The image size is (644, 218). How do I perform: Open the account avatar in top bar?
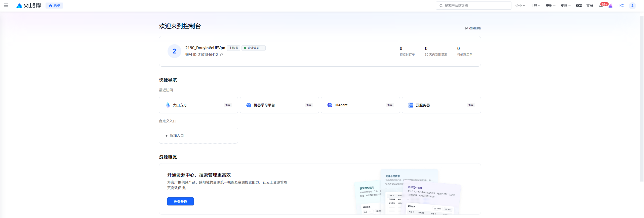[x=632, y=6]
